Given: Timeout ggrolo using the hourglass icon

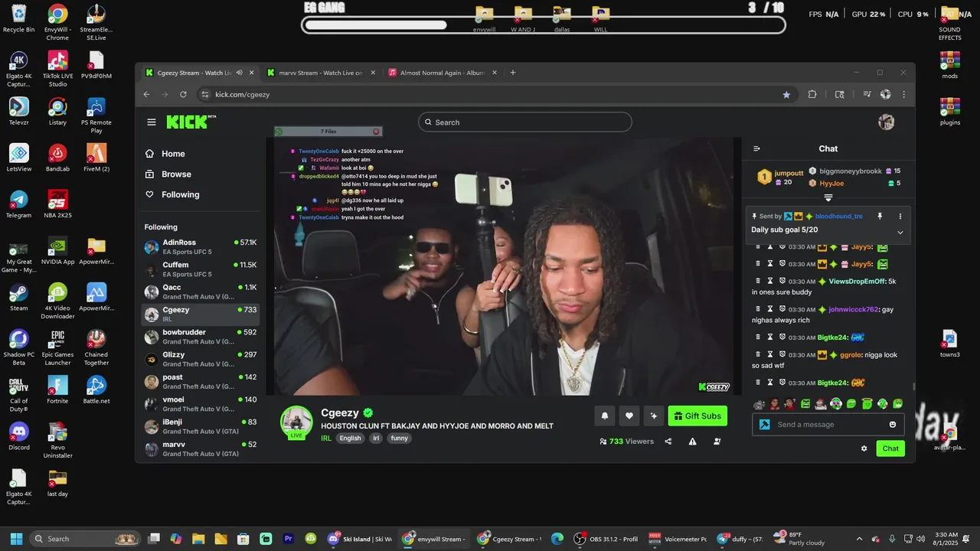Looking at the screenshot, I should pyautogui.click(x=770, y=354).
